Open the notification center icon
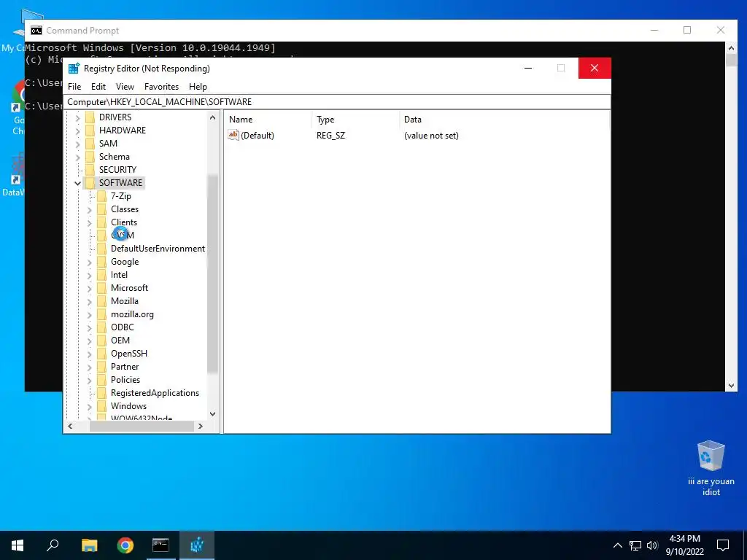Image resolution: width=747 pixels, height=560 pixels. 723,545
